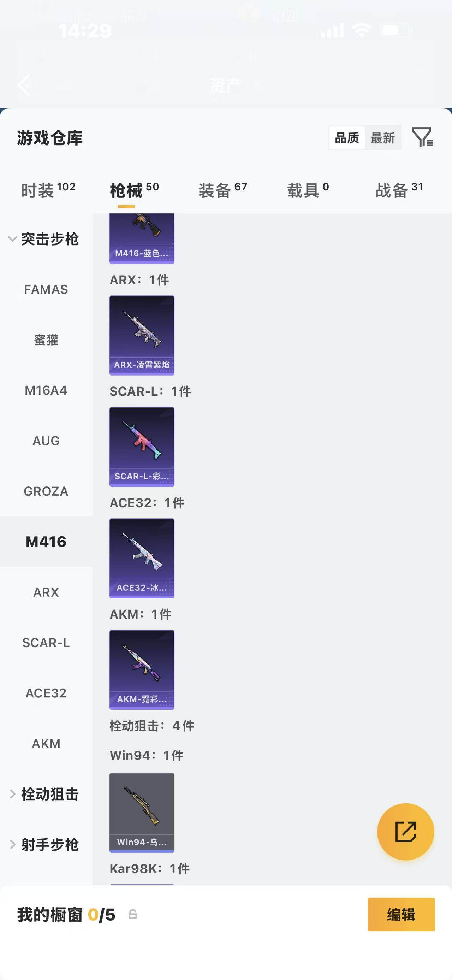This screenshot has height=980, width=452.
Task: Expand the 射手步枪 category
Action: [x=44, y=844]
